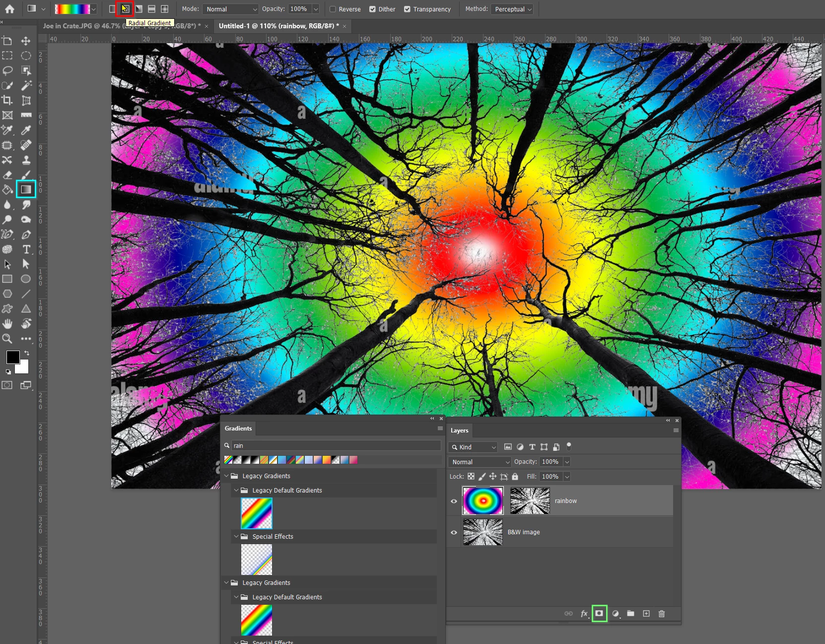Select the Horizontal Type tool

tap(26, 249)
